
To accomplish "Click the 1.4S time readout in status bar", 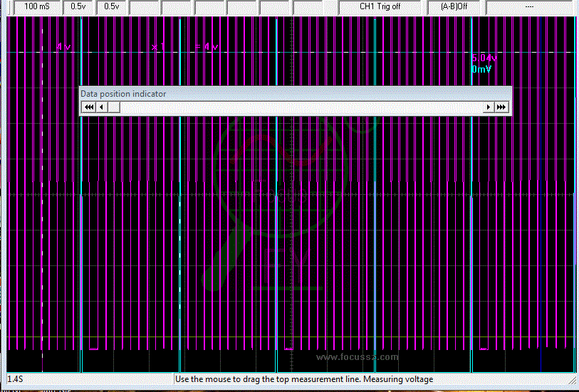I will click(x=14, y=380).
